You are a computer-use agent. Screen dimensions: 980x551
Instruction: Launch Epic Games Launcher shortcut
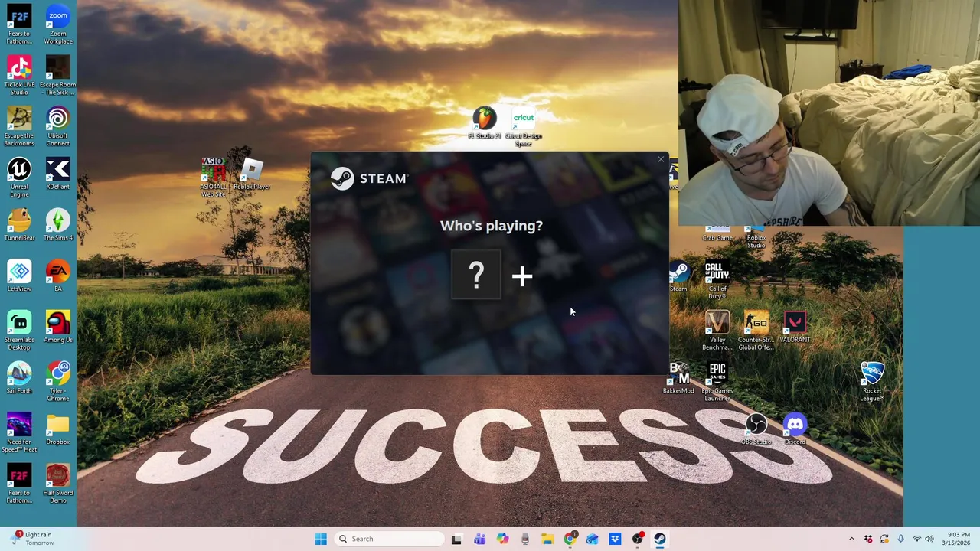tap(717, 382)
